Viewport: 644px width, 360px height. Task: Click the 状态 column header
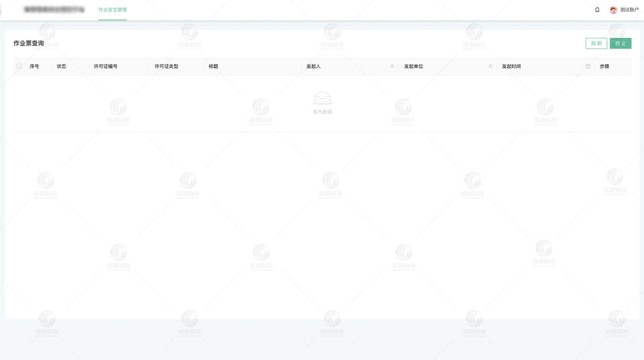(61, 66)
